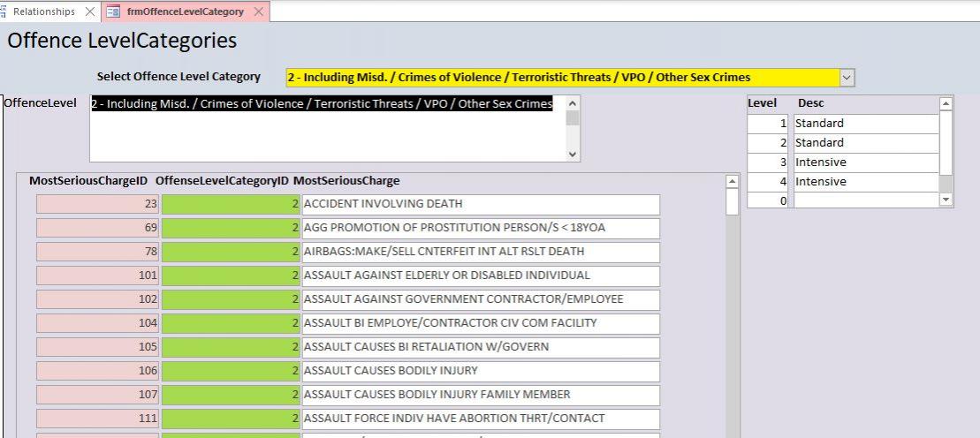Click Level 3 cell
Viewport: 980px width, 438px height.
[x=768, y=162]
